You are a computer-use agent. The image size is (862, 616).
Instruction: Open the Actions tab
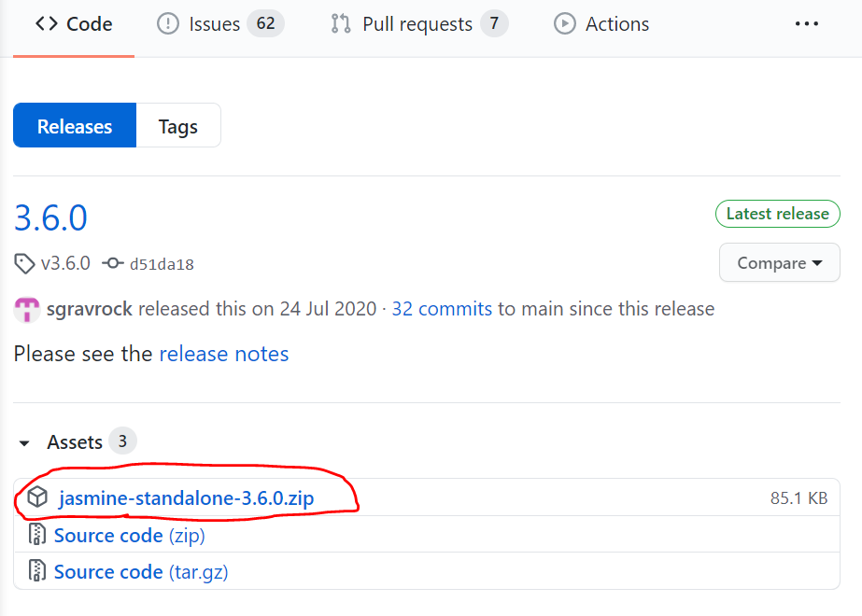pos(601,24)
